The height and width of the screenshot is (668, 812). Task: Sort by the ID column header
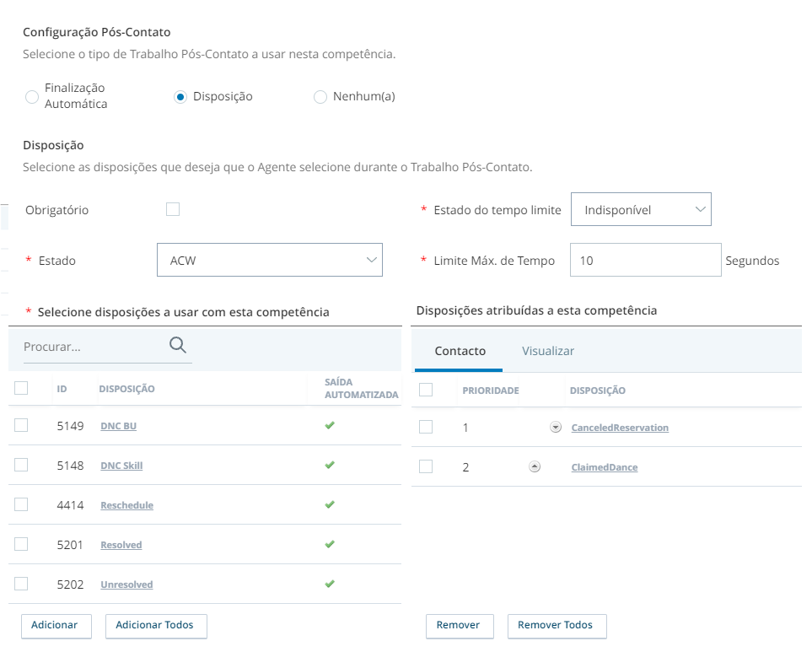click(x=62, y=389)
